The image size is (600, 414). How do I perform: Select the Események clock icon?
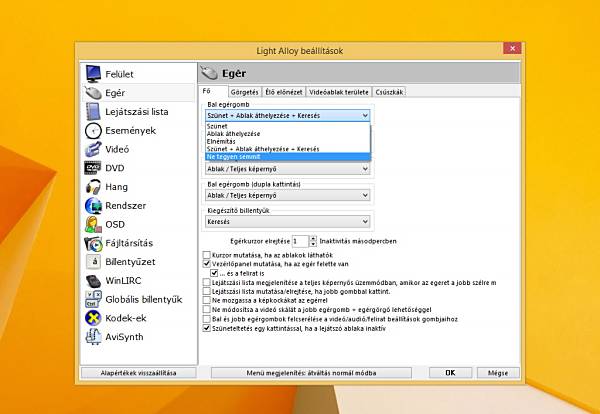[93, 130]
